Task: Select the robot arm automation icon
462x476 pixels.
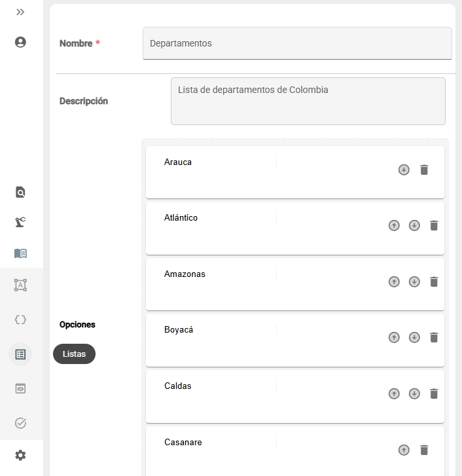Action: point(20,222)
